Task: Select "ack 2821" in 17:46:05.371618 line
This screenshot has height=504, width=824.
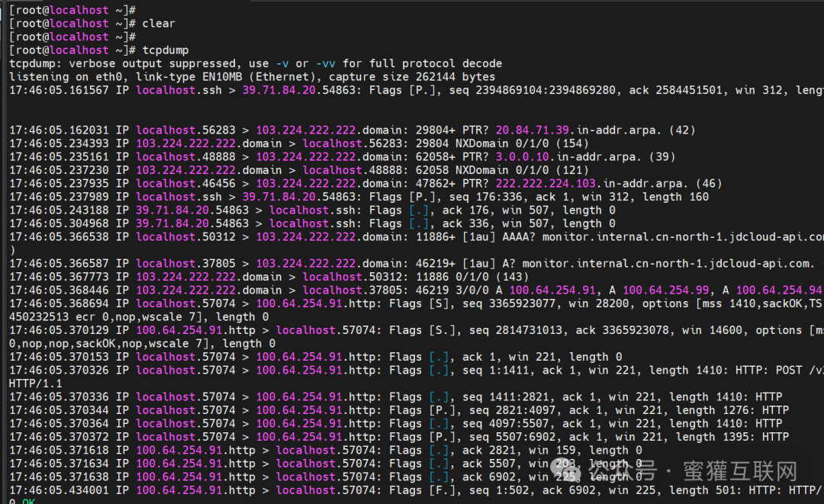Action: (x=488, y=451)
